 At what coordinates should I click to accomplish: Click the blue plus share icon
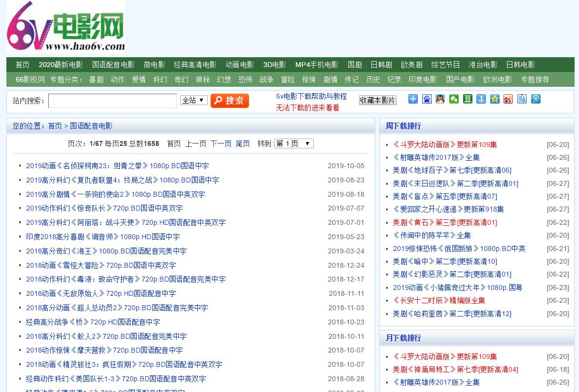[x=412, y=99]
